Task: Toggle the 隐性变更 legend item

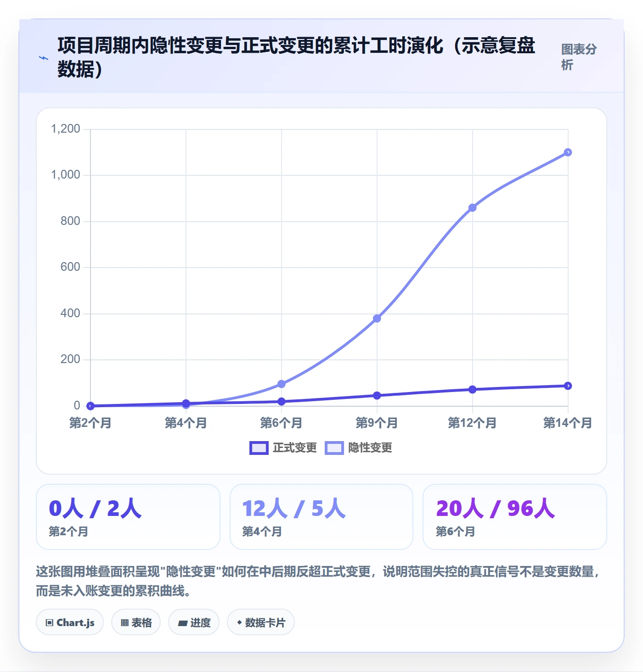Action: tap(359, 448)
